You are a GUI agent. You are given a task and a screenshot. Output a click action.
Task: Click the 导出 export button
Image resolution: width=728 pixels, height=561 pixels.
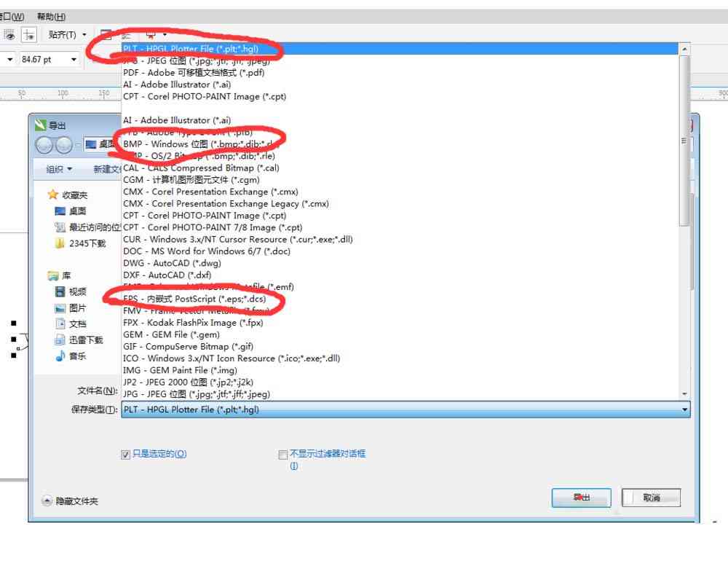(x=581, y=498)
